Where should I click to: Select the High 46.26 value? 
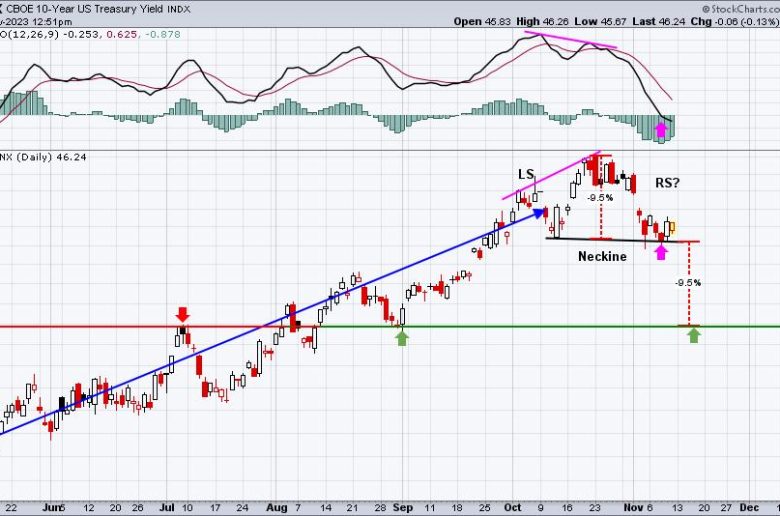542,21
